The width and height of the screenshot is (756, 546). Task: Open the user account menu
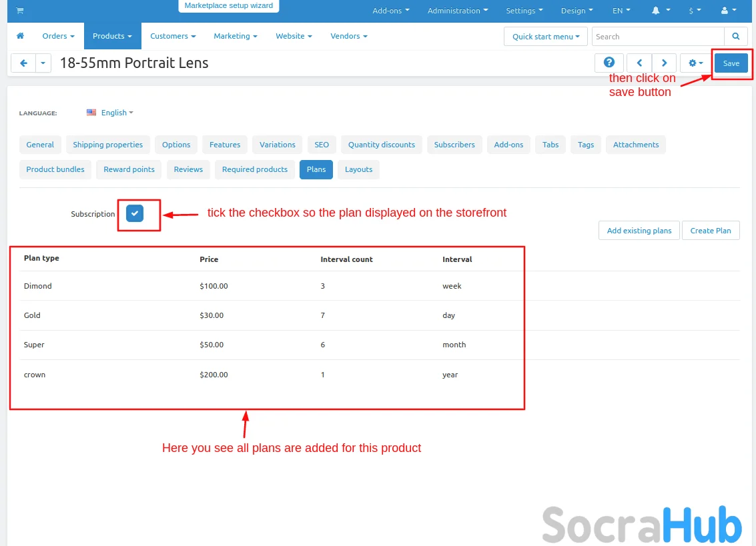pos(729,11)
